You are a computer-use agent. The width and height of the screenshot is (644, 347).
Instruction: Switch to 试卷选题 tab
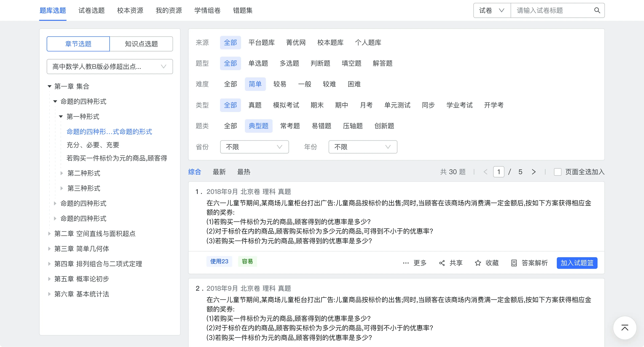92,11
